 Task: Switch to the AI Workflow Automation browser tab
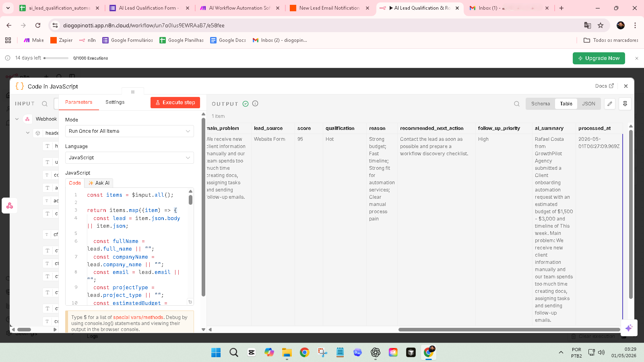coord(239,8)
